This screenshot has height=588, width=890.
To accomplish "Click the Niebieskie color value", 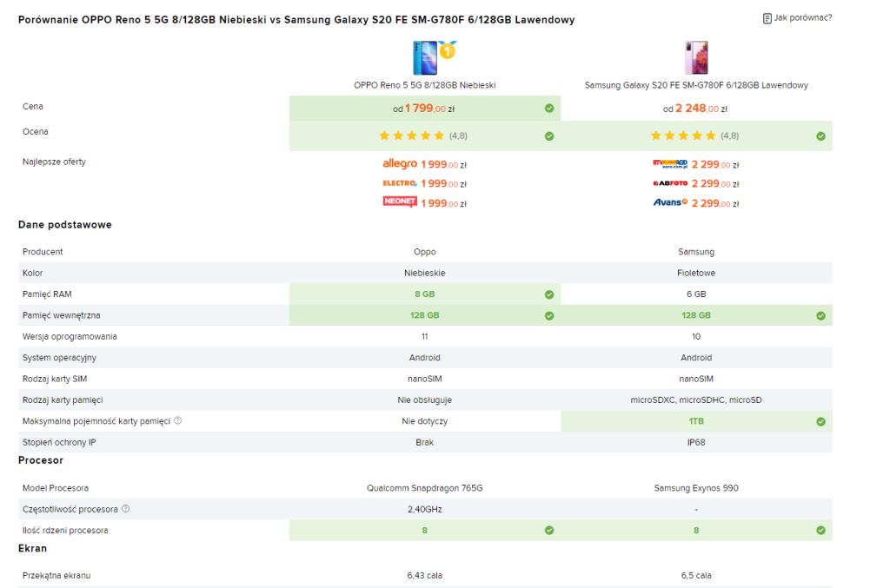I will (424, 273).
